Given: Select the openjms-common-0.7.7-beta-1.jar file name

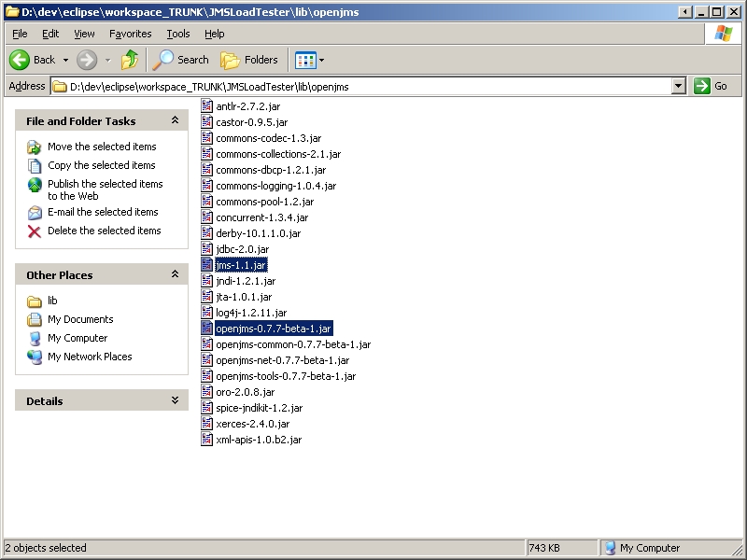Looking at the screenshot, I should [x=293, y=344].
